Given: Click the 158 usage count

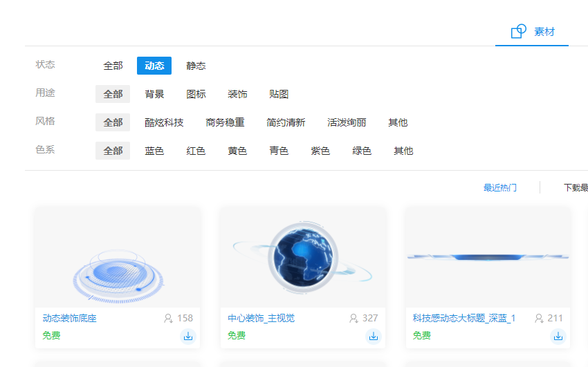Looking at the screenshot, I should pos(185,319).
